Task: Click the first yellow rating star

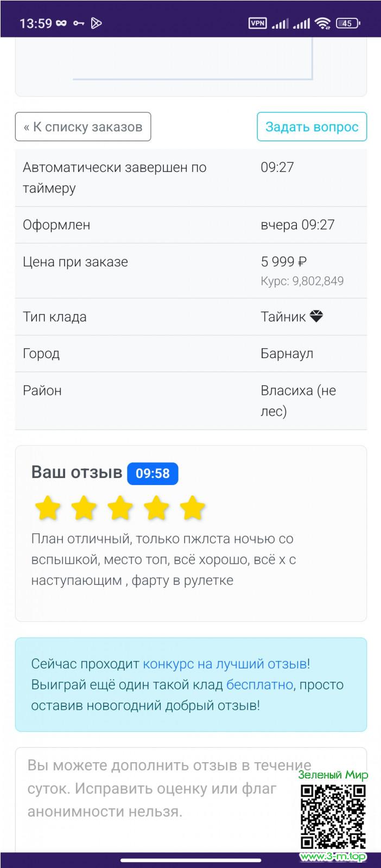Action: coord(48,509)
